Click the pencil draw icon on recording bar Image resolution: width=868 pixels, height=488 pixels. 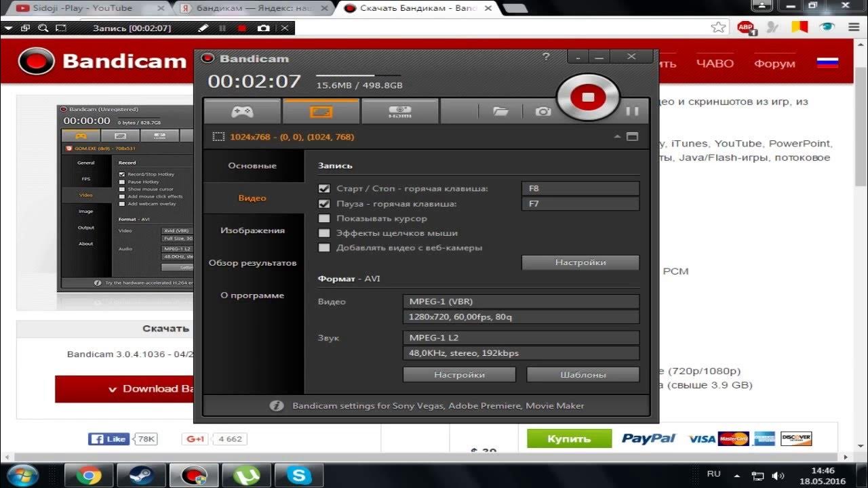pyautogui.click(x=203, y=28)
